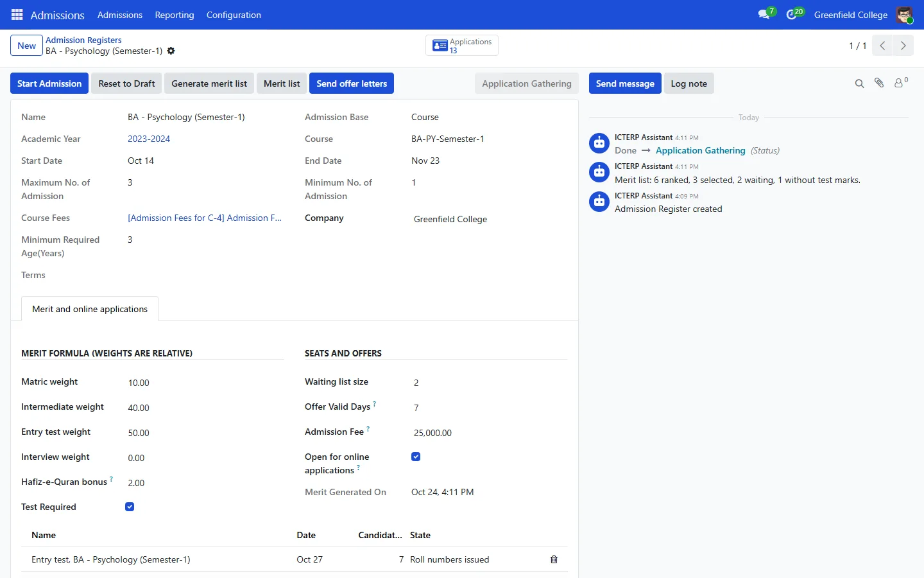The image size is (924, 578).
Task: Go to the previous record arrow
Action: [882, 46]
